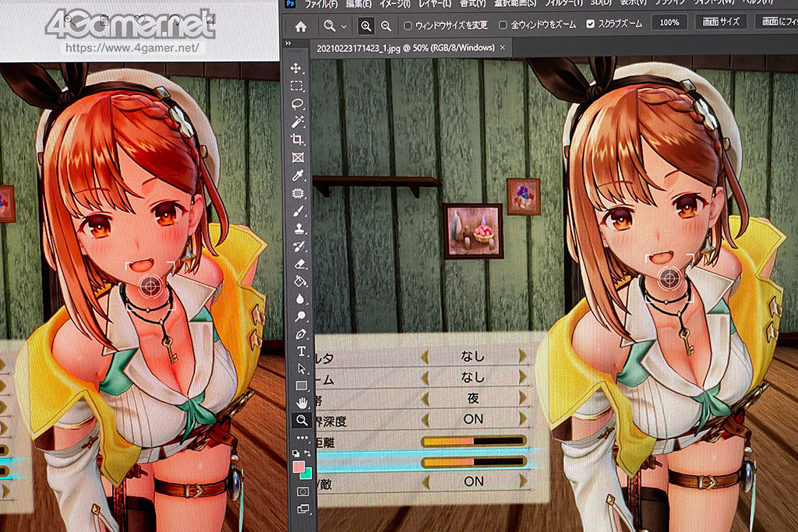Pick the Crop tool
The height and width of the screenshot is (532, 798).
click(x=297, y=139)
